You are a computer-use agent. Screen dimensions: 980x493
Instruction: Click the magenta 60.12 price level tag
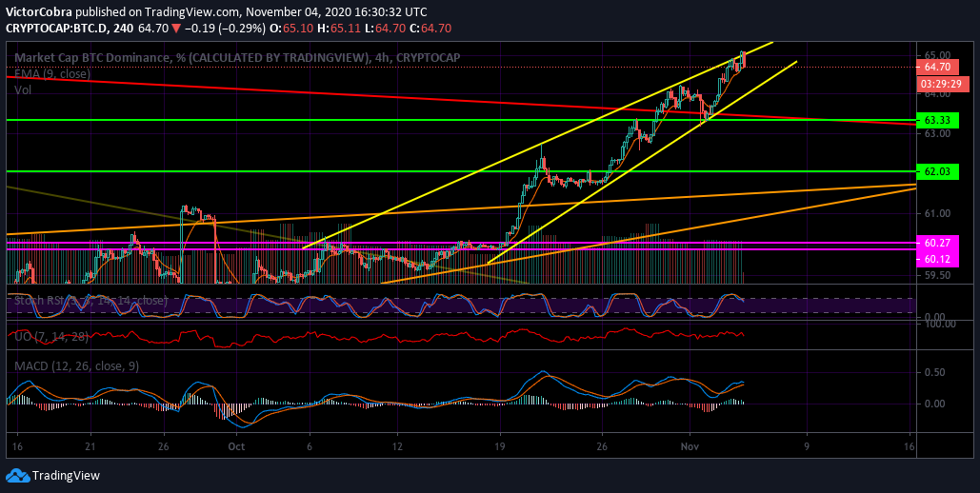click(936, 259)
